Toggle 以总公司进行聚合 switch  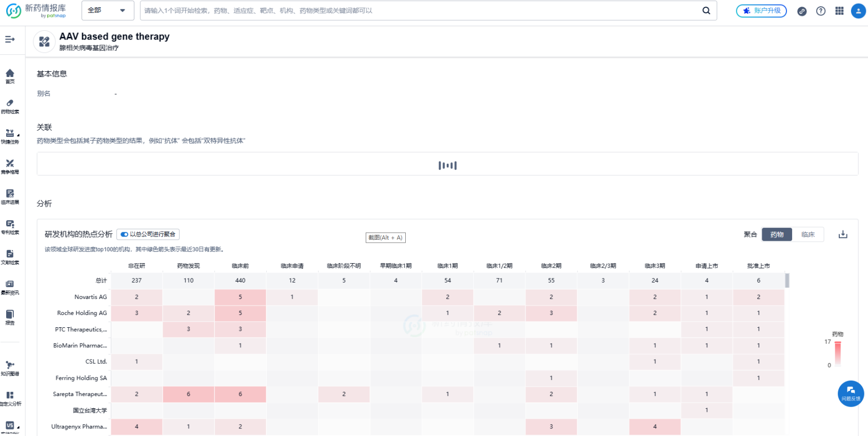pyautogui.click(x=124, y=234)
